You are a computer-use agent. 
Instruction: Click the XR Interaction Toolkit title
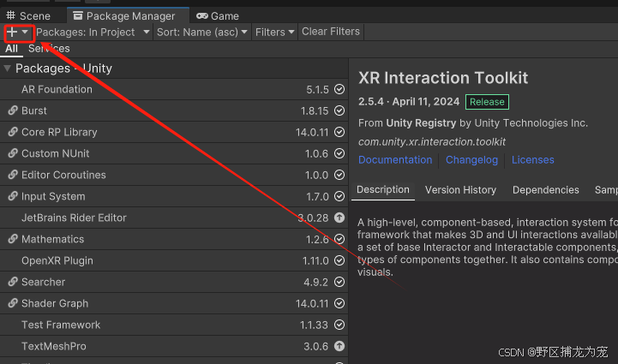click(x=443, y=78)
